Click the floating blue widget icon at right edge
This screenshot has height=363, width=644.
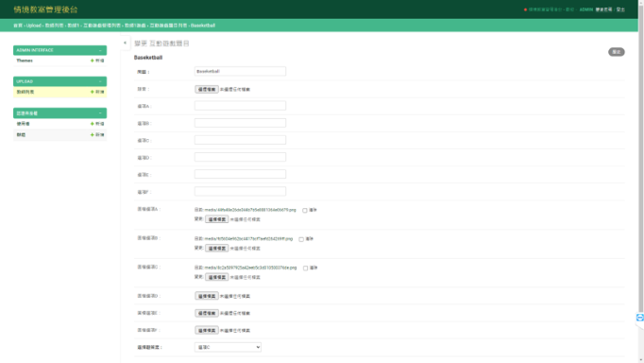640,318
